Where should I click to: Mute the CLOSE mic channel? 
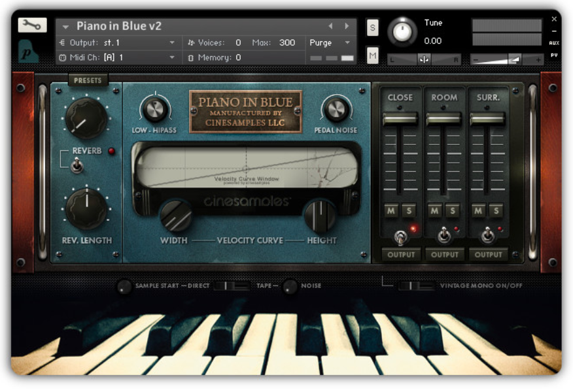pyautogui.click(x=391, y=210)
